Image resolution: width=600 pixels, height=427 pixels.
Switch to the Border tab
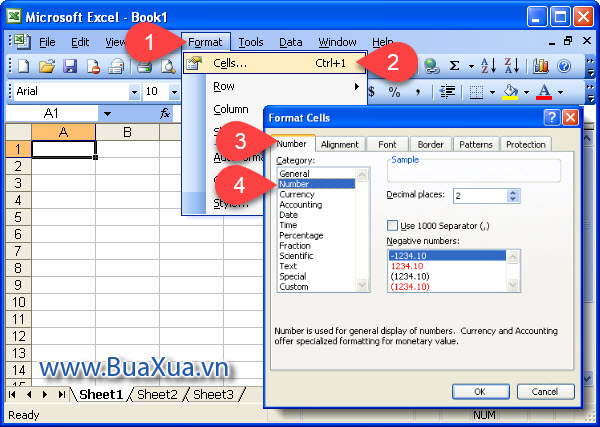(430, 145)
